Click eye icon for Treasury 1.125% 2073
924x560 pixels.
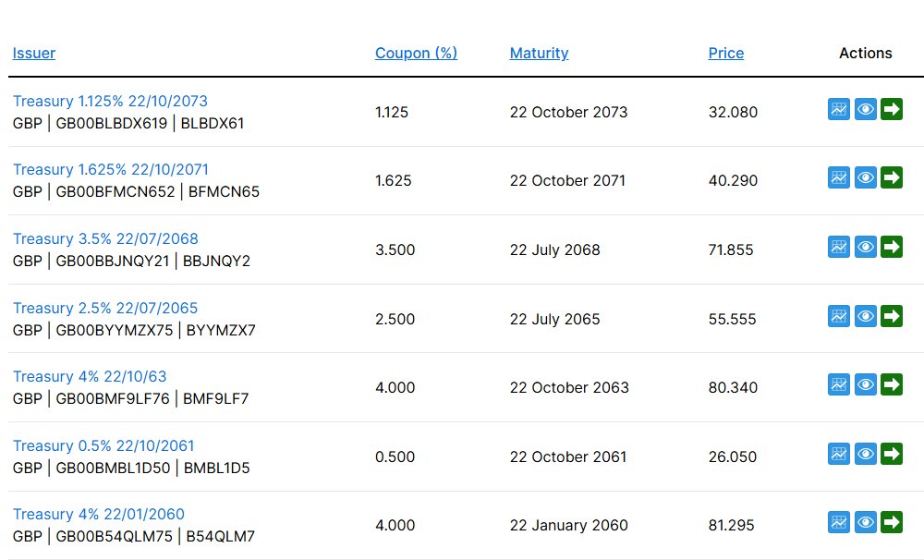865,109
